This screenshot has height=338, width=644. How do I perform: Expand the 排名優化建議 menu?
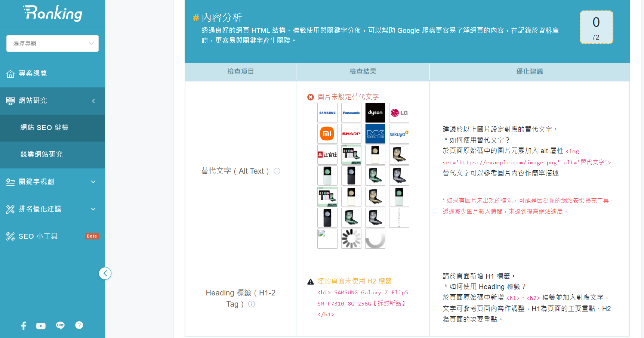[x=52, y=209]
